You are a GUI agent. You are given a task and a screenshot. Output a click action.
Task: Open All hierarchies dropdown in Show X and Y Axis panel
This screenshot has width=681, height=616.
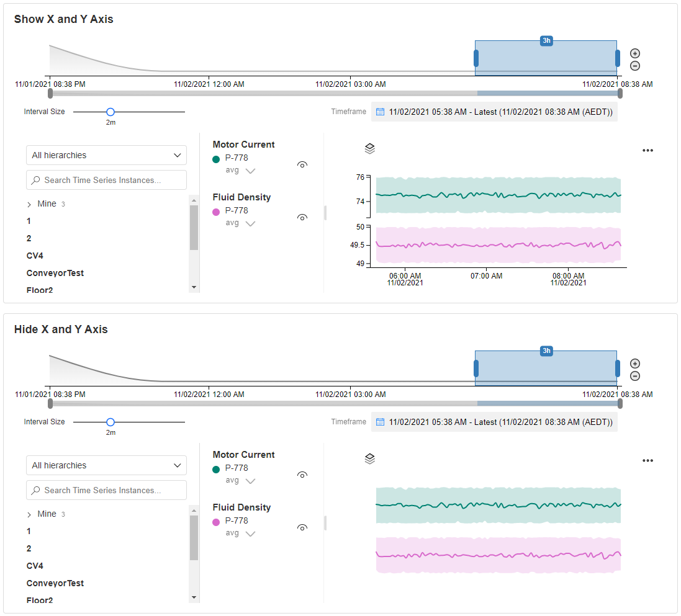[x=106, y=156]
